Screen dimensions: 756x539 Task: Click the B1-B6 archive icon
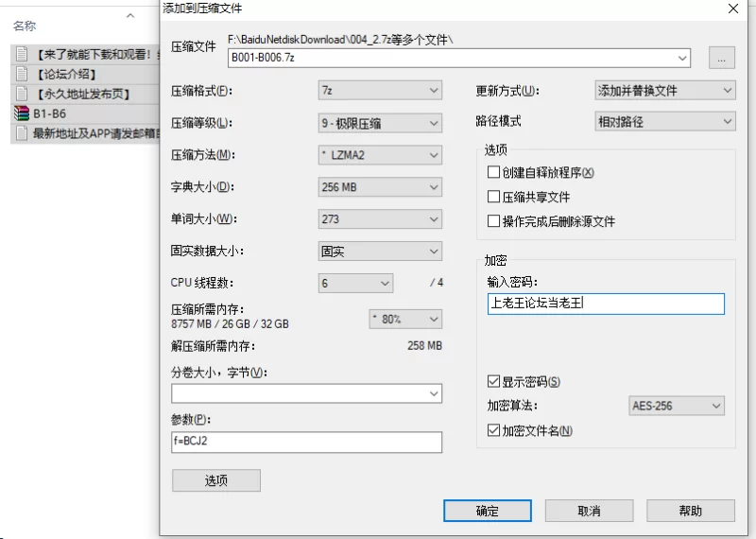22,113
